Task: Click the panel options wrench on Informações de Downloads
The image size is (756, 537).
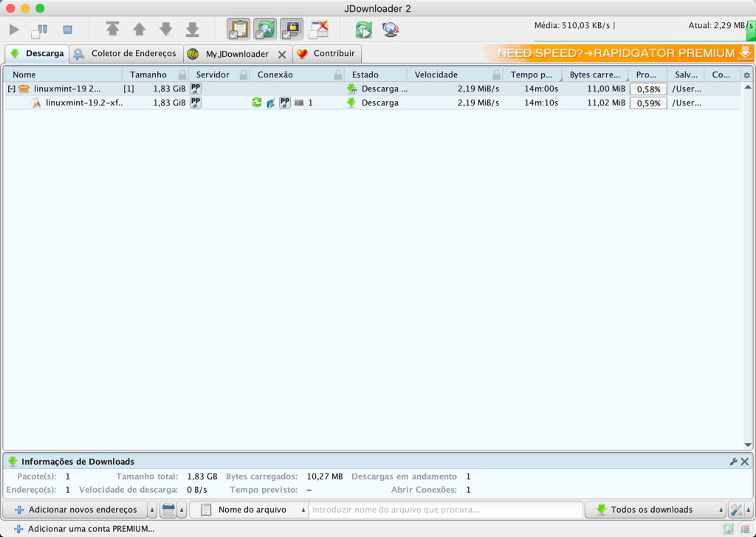Action: [733, 461]
